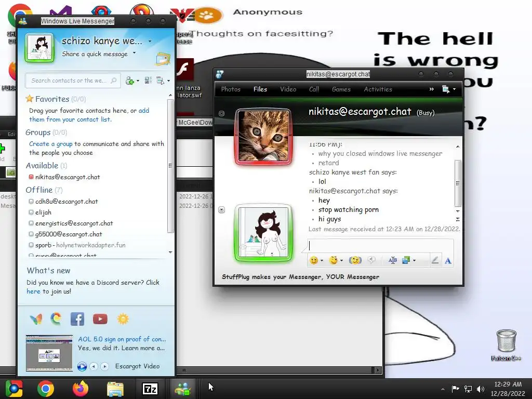Image resolution: width=532 pixels, height=399 pixels.
Task: Launch Firefox from the taskbar
Action: pos(81,389)
